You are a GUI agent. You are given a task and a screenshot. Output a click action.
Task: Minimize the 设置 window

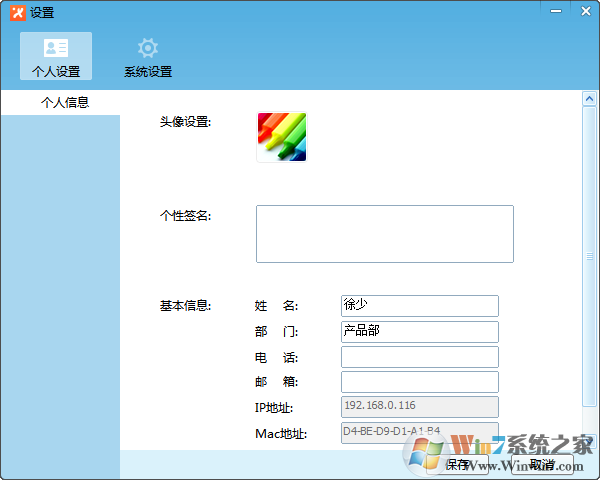(556, 11)
